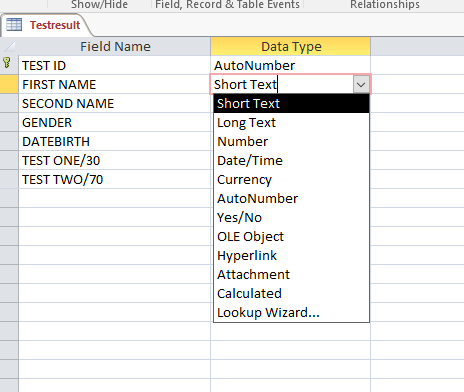464x392 pixels.
Task: Select the row selector for TEST TWO/70
Action: [x=9, y=179]
